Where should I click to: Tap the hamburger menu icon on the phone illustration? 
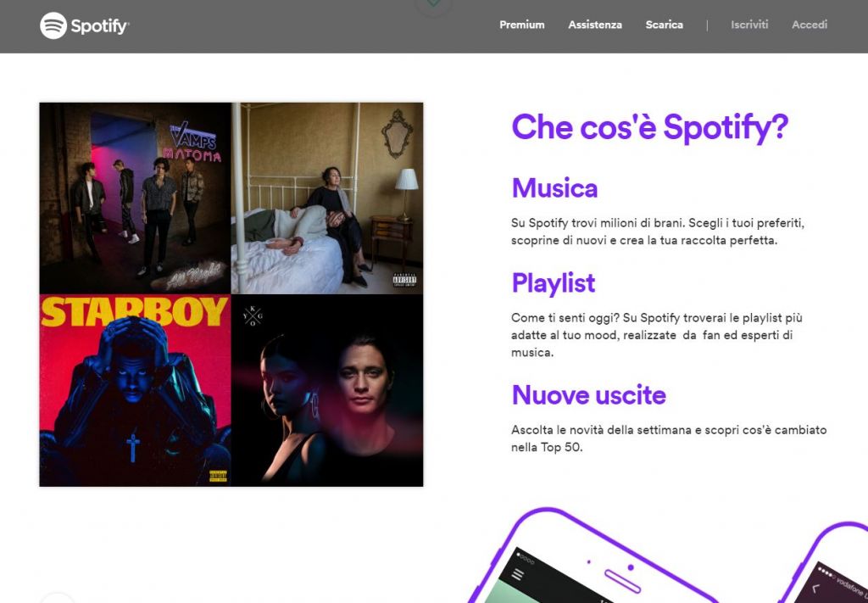click(518, 574)
